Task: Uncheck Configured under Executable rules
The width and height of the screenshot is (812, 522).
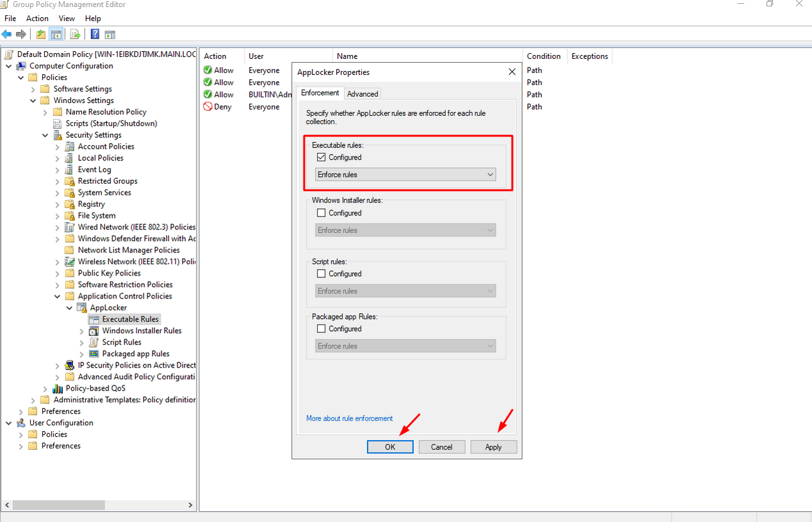Action: (x=321, y=158)
